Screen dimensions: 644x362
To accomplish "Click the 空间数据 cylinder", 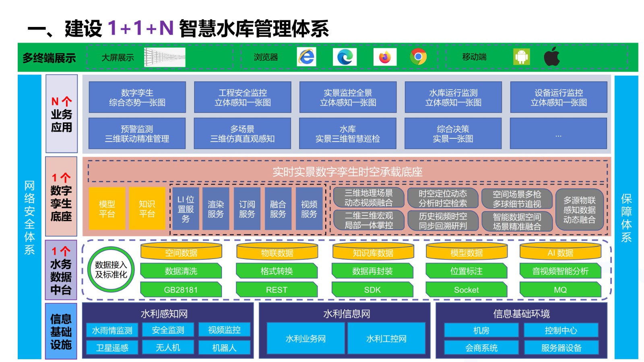I will click(x=181, y=252).
